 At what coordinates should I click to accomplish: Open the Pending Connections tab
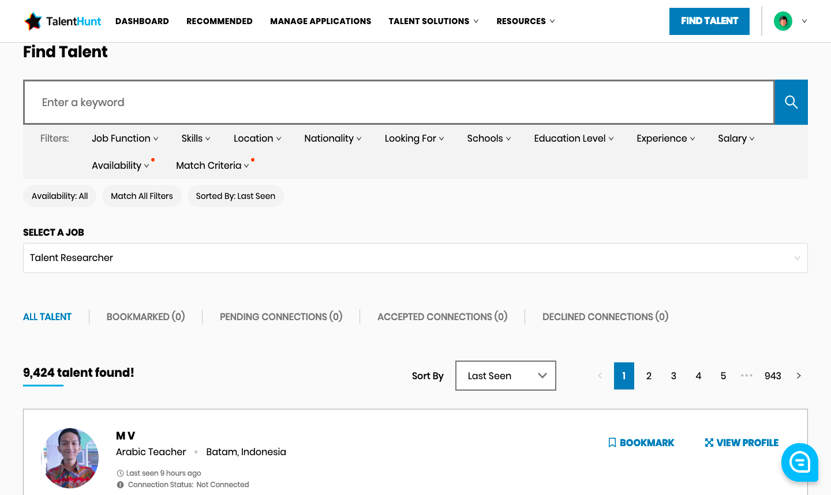[281, 317]
